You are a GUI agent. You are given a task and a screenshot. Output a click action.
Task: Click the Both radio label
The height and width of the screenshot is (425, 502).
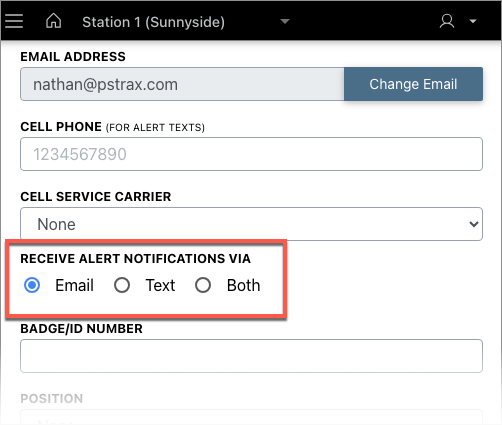(x=243, y=285)
